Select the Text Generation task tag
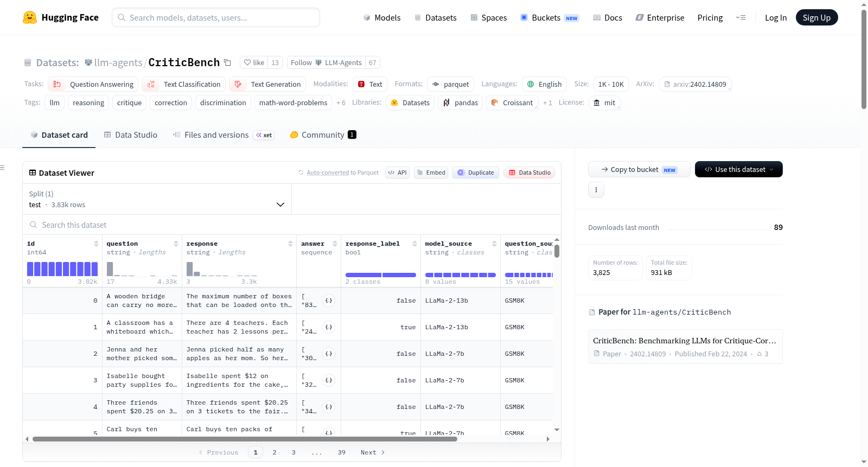Screen dimensions: 868x467 tap(267, 84)
